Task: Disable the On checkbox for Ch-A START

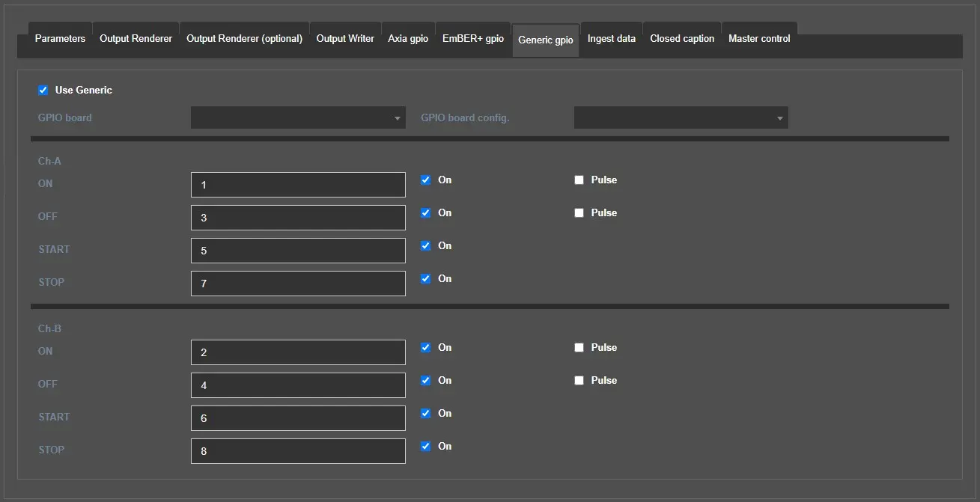Action: coord(426,246)
